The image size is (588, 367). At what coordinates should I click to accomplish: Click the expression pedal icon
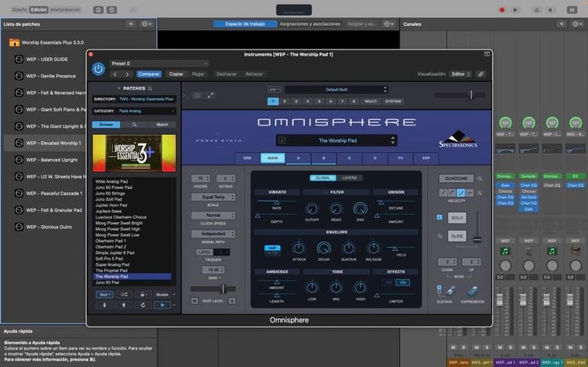tap(473, 291)
